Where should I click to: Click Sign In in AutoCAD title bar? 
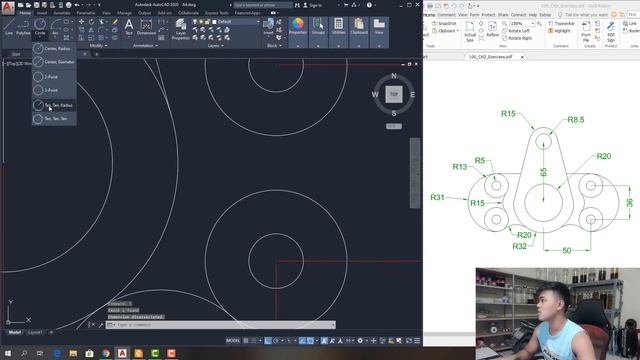[312, 5]
